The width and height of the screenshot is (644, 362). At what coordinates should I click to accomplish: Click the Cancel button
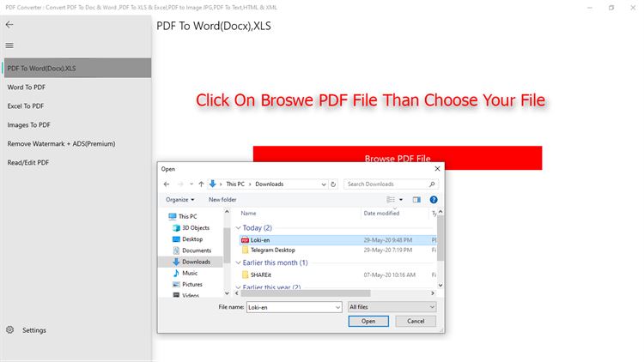tap(416, 321)
